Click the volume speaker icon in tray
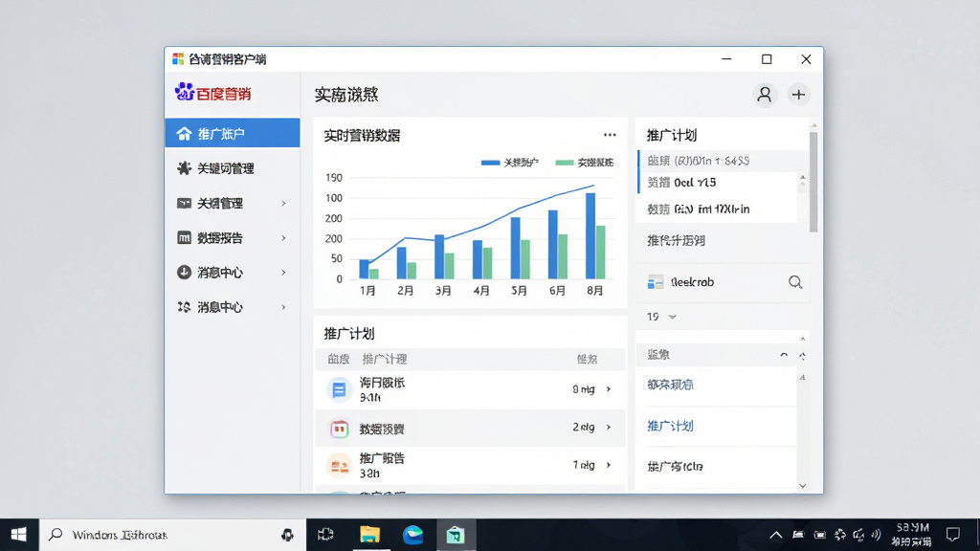Viewport: 980px width, 551px height. point(877,536)
